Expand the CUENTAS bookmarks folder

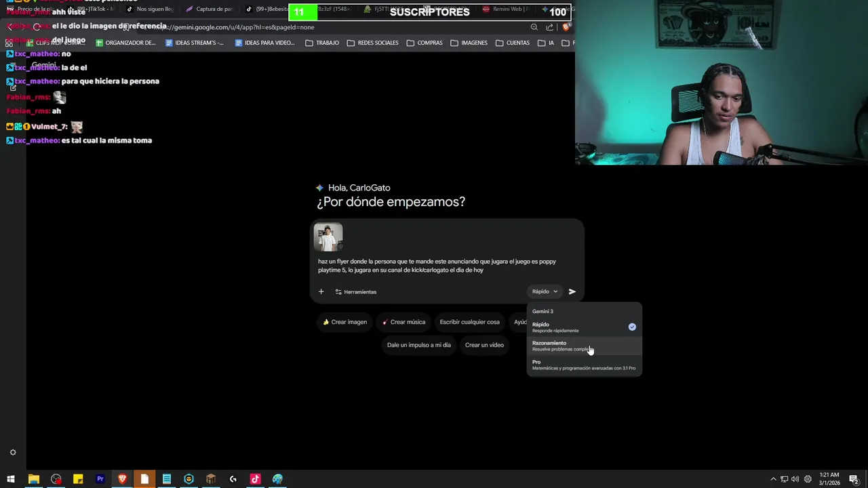[x=513, y=43]
